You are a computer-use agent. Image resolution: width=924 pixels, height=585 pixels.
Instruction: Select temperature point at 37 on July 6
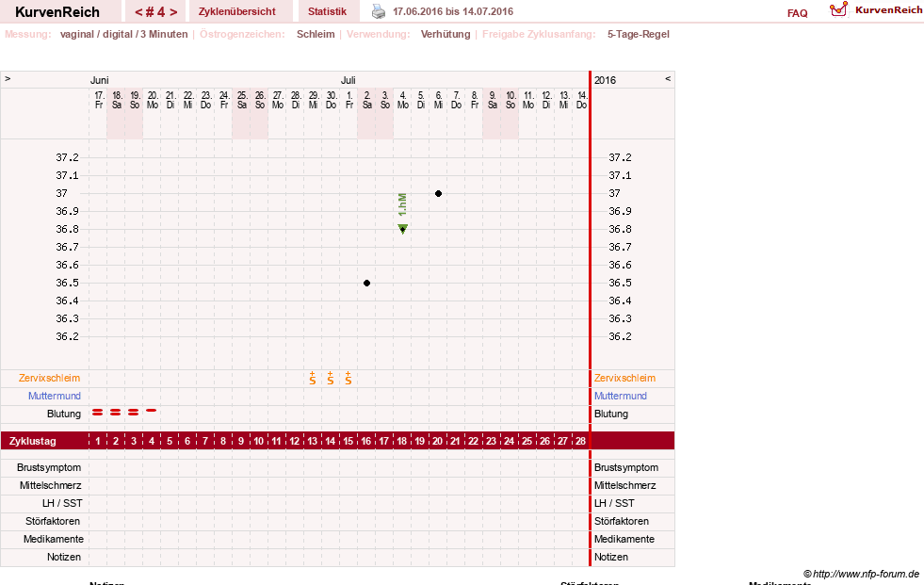pos(438,193)
